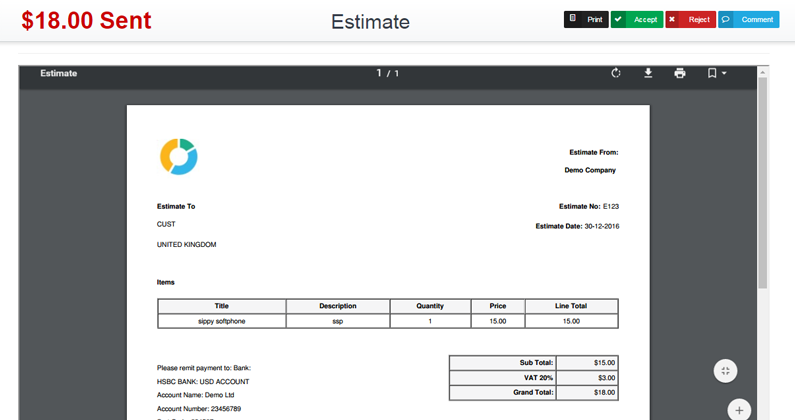Open the Comment button
795x420 pixels.
pyautogui.click(x=748, y=19)
